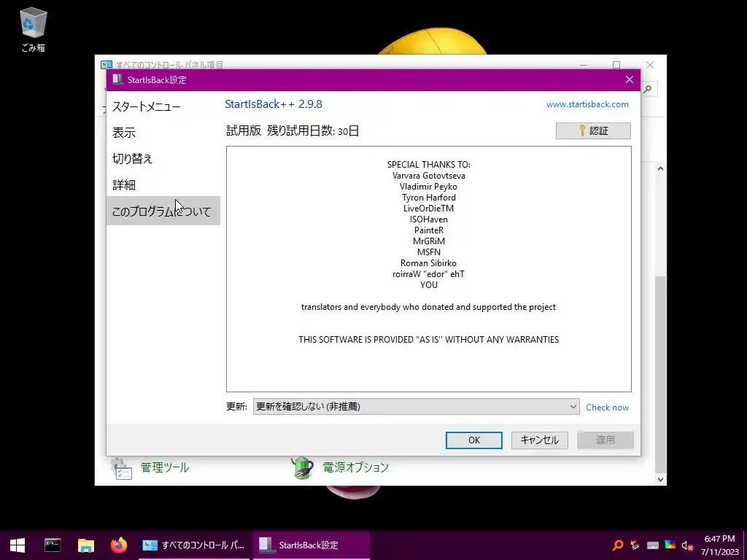Screen dimensions: 747x560
Task: Click the 'Roman Sibirko' credit line
Action: pyautogui.click(x=428, y=263)
